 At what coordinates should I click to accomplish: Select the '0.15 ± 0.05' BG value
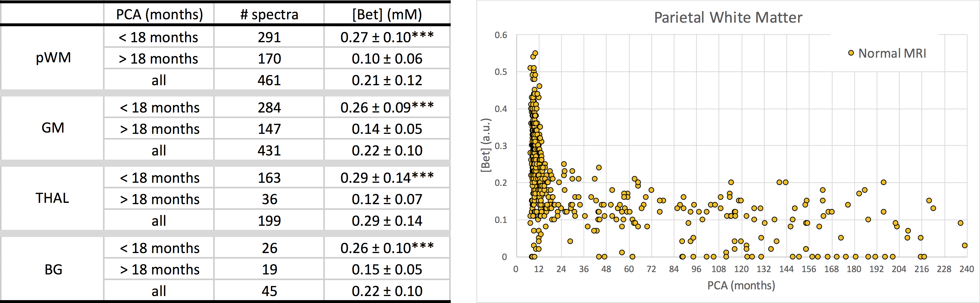[387, 269]
